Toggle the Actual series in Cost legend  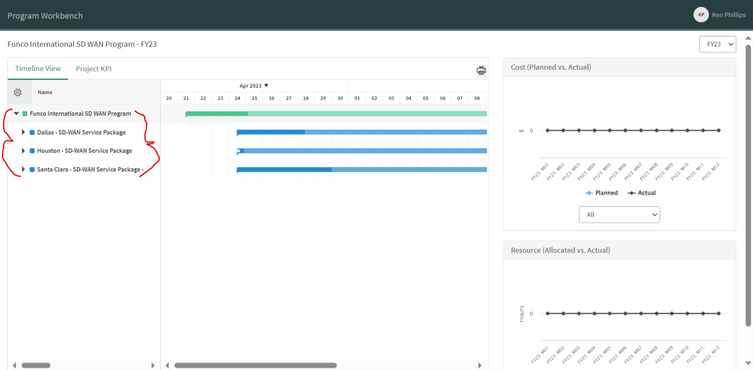coord(642,193)
